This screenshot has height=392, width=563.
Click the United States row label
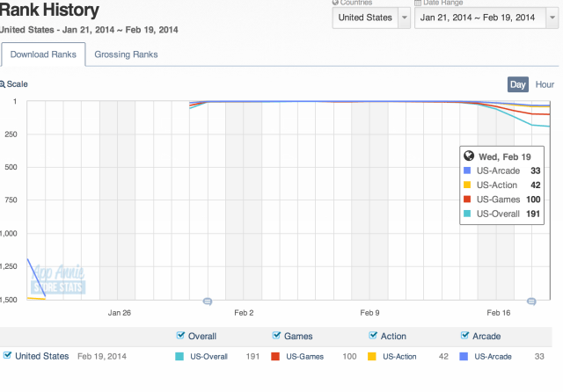[x=42, y=356]
